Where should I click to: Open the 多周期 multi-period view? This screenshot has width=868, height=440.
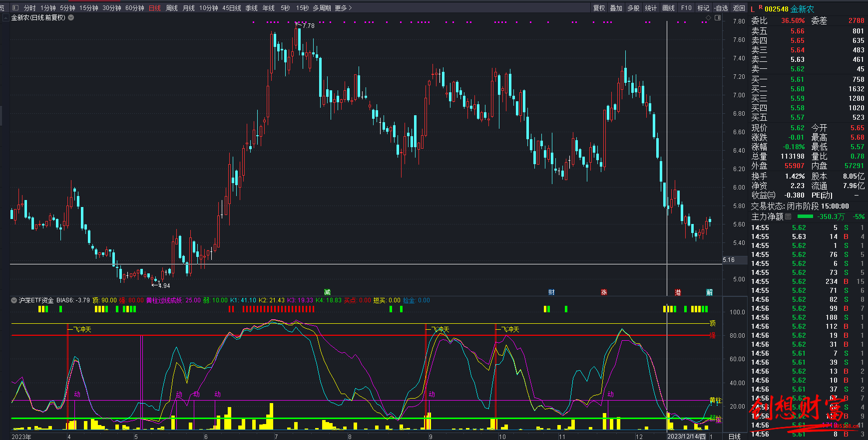[322, 8]
